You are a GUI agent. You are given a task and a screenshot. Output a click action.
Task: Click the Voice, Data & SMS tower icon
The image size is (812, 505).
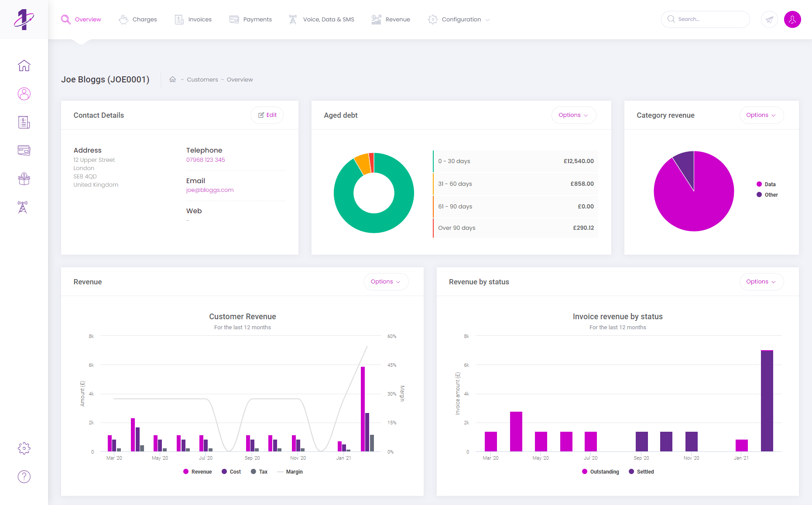pyautogui.click(x=293, y=20)
